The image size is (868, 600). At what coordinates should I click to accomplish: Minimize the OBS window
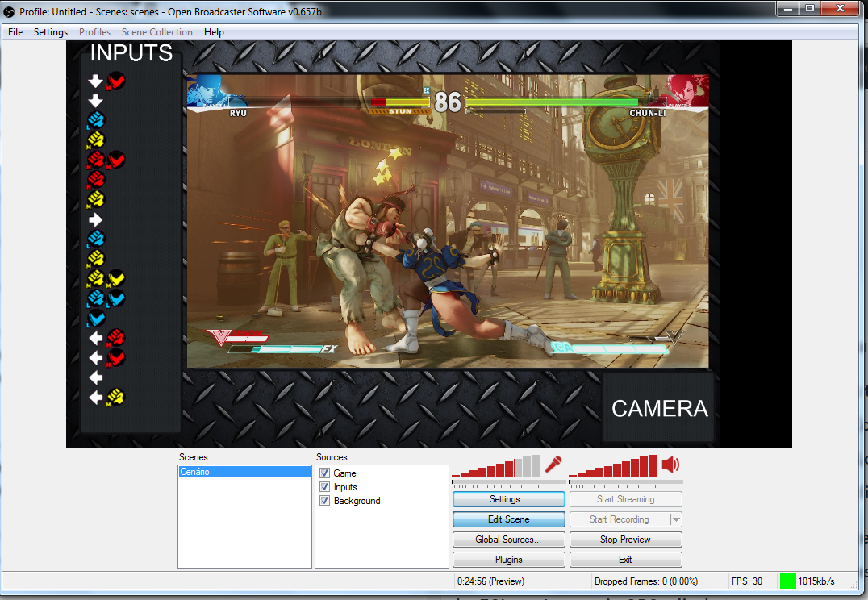[787, 8]
